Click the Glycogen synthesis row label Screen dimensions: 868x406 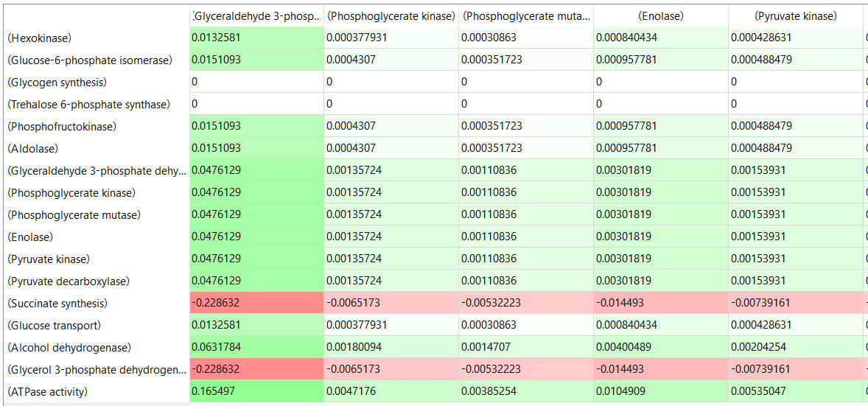57,82
